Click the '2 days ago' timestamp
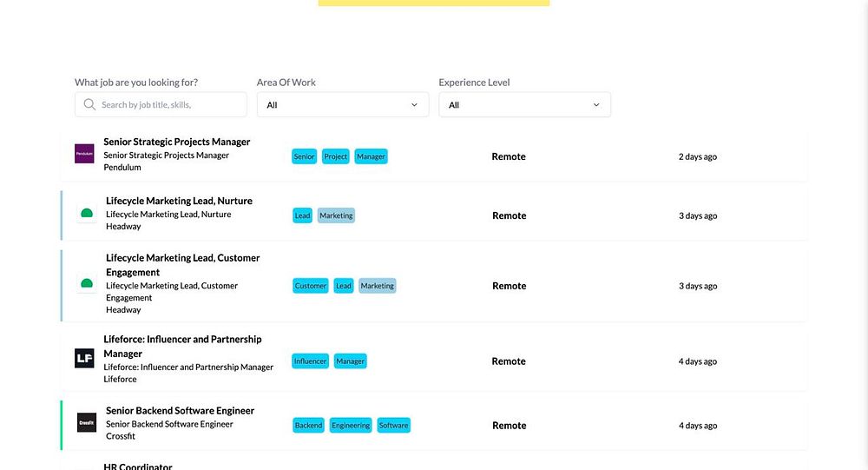The width and height of the screenshot is (868, 470). [698, 156]
